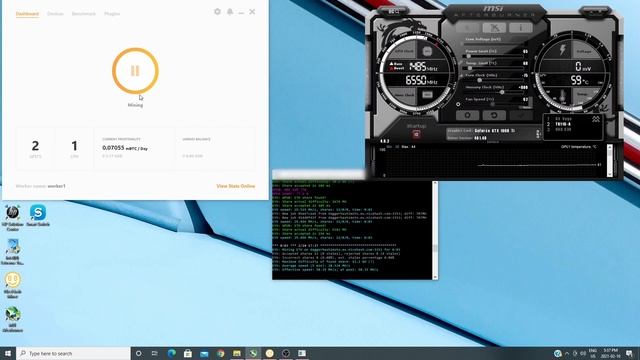The height and width of the screenshot is (360, 640).
Task: Open NiceHash notifications bell
Action: click(230, 12)
